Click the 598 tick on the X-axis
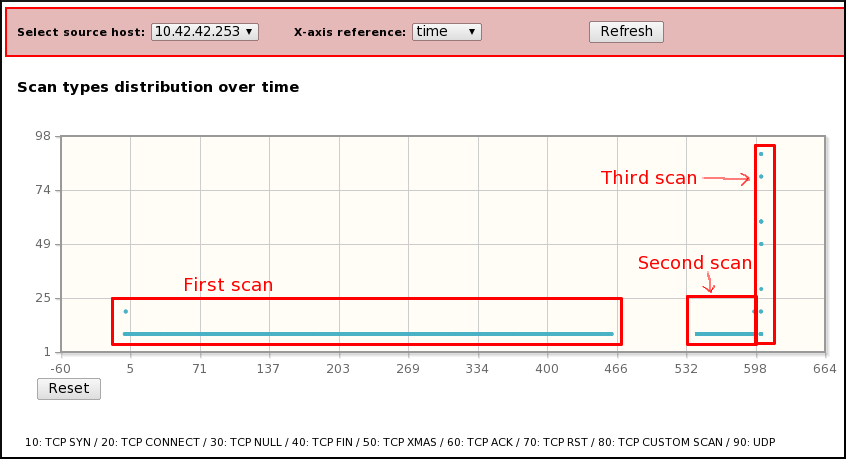 pos(756,368)
